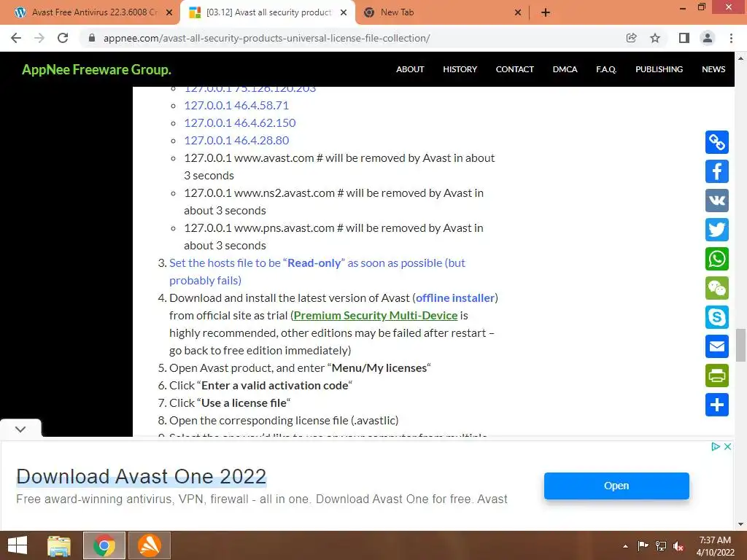Click the AdChoices triangle icon
This screenshot has height=560, width=747.
tap(715, 446)
